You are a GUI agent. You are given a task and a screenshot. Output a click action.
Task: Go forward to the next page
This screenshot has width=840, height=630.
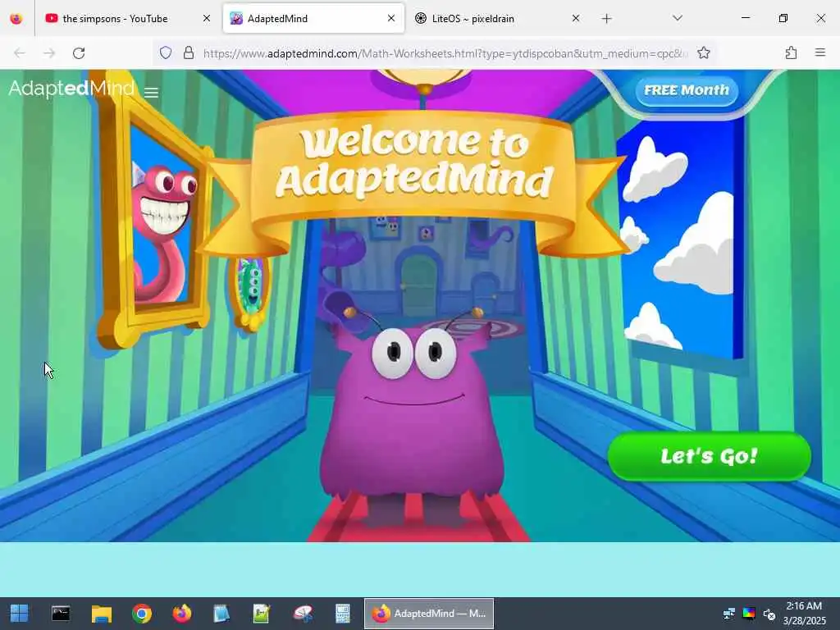coord(49,53)
